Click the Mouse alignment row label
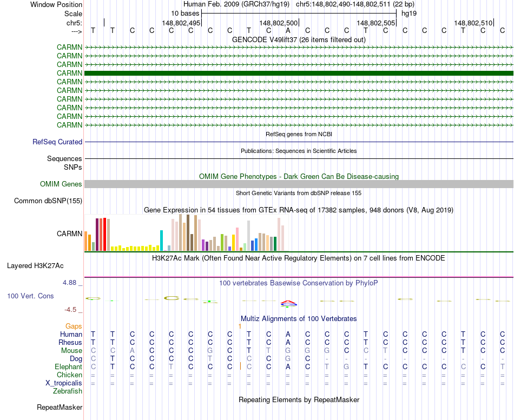The width and height of the screenshot is (514, 420). point(71,351)
